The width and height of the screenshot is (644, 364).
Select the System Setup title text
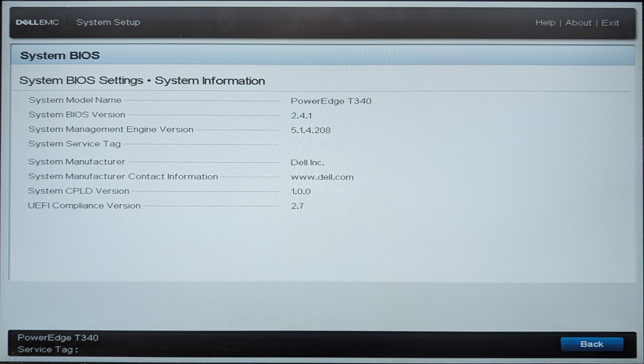[x=108, y=22]
